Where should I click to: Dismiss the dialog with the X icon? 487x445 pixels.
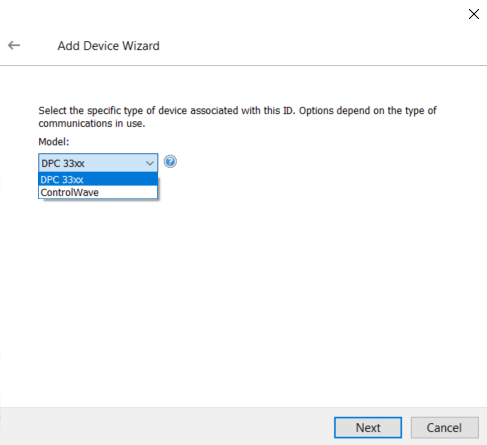(x=474, y=14)
